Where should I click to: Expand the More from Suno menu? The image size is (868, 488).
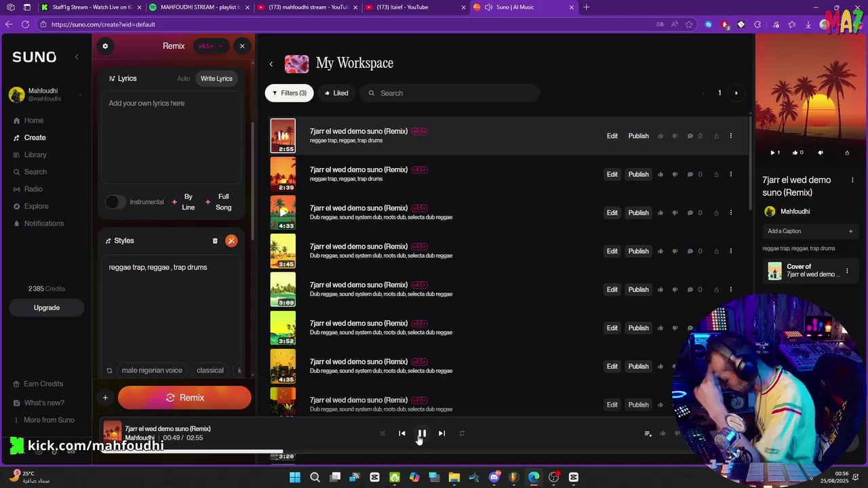tap(49, 420)
